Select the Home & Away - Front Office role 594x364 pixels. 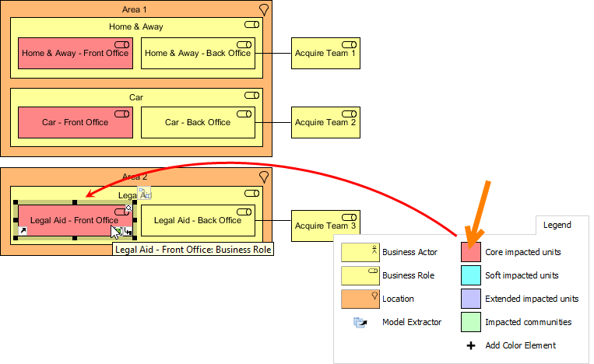coord(75,54)
